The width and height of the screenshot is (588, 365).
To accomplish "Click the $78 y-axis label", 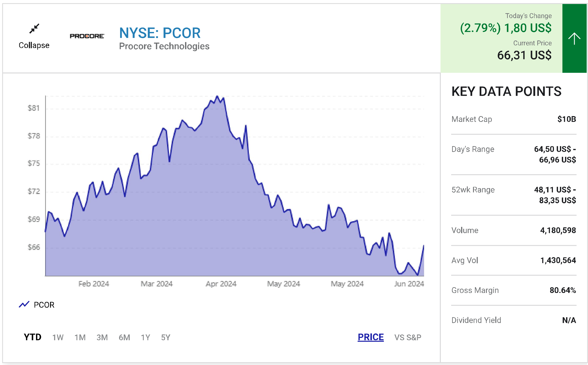I will click(x=34, y=136).
